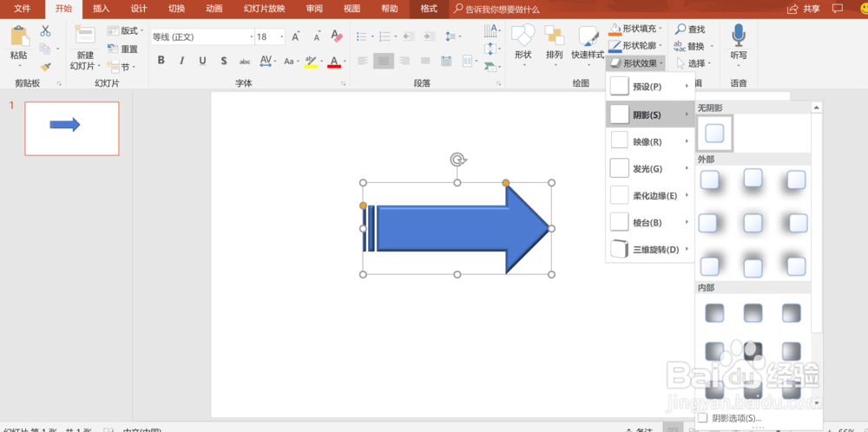The height and width of the screenshot is (432, 868).
Task: Open the Arrange menu
Action: coord(554,45)
